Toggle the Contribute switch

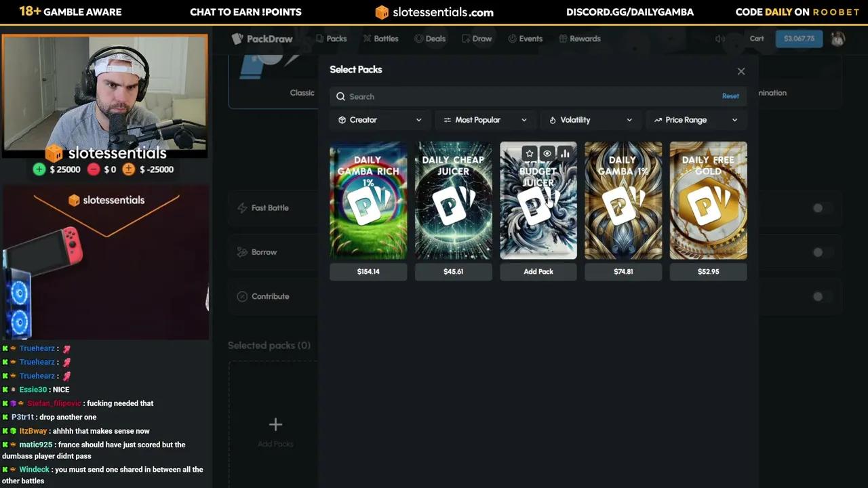(x=821, y=296)
